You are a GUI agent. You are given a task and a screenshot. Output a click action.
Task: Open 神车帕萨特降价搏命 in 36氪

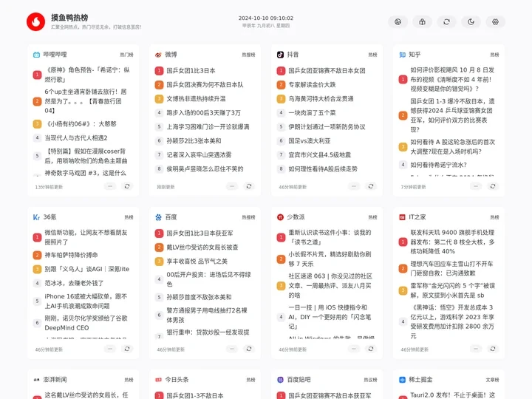click(x=71, y=255)
